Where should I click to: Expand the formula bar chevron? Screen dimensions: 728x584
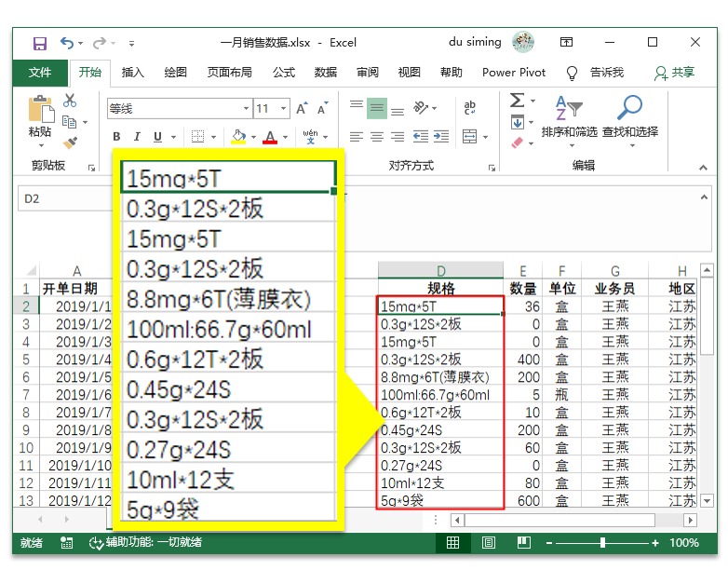click(705, 197)
